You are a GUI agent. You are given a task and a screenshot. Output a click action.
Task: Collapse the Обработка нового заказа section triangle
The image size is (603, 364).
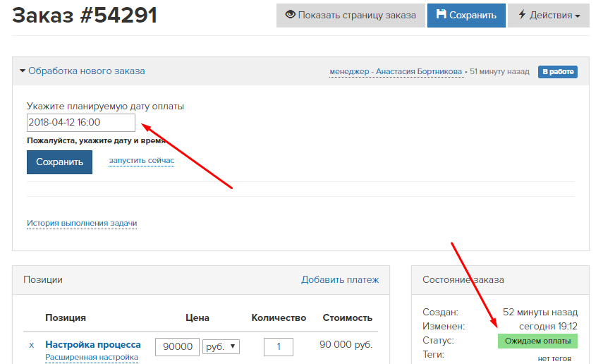click(x=23, y=71)
